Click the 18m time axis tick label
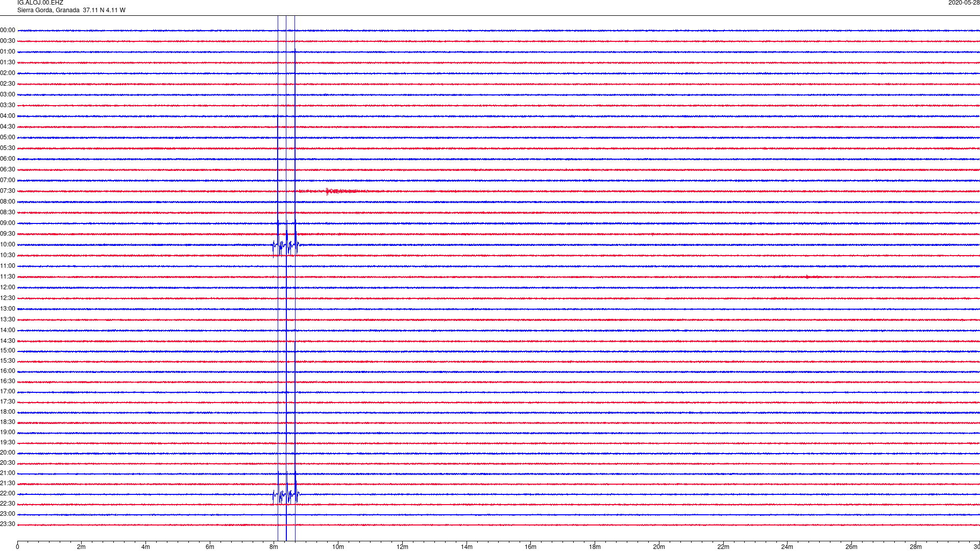This screenshot has height=551, width=980. click(595, 547)
